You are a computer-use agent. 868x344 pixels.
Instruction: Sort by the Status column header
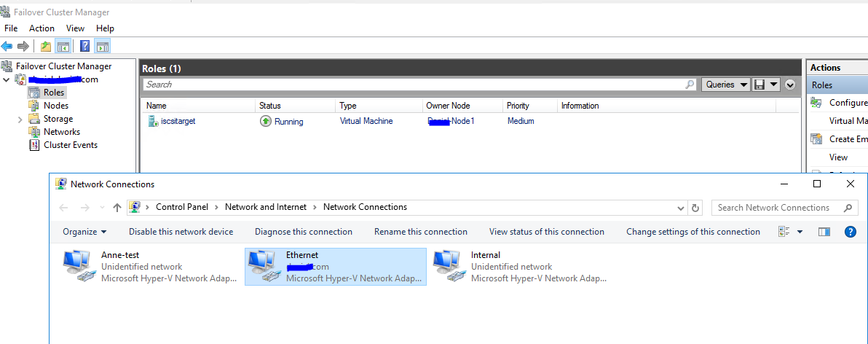[x=296, y=106]
